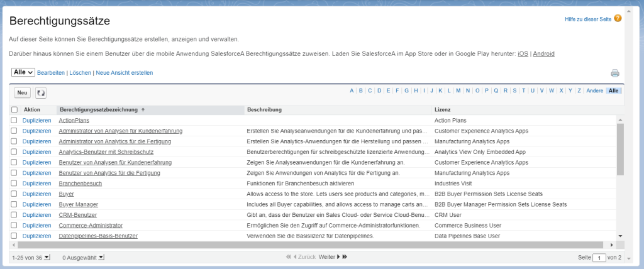The width and height of the screenshot is (644, 269).
Task: Open the 0 Ausgewählt selection dropdown
Action: pyautogui.click(x=101, y=257)
